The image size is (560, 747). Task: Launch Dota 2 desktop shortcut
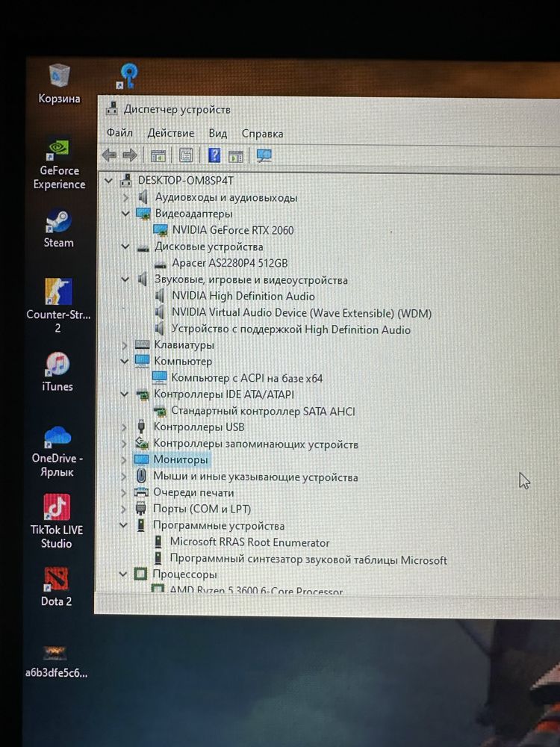pyautogui.click(x=56, y=587)
